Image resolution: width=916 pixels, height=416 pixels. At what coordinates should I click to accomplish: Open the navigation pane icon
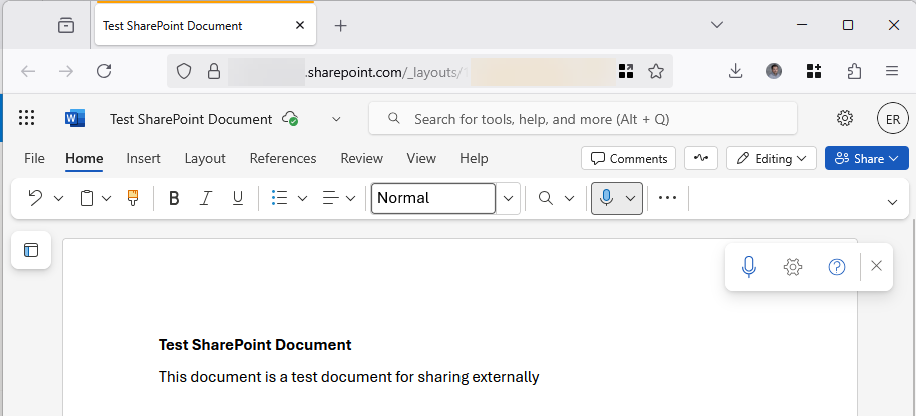point(31,250)
